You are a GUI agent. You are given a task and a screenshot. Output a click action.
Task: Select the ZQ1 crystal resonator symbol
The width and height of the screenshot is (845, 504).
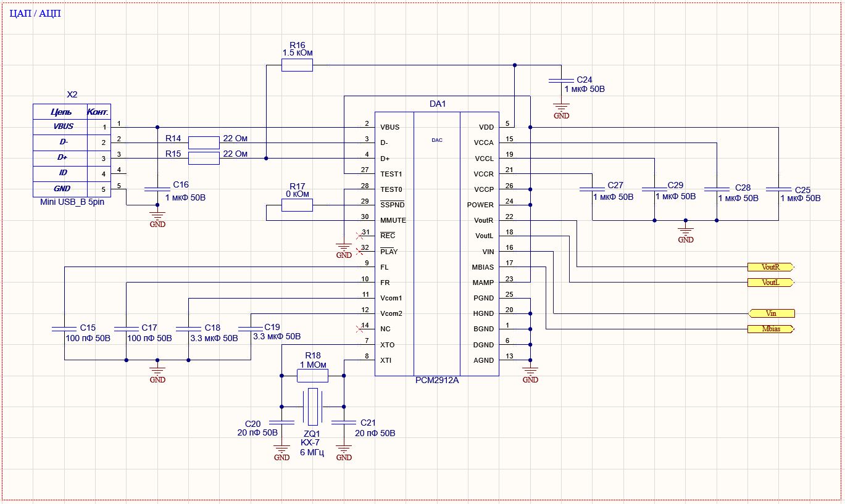(x=313, y=407)
